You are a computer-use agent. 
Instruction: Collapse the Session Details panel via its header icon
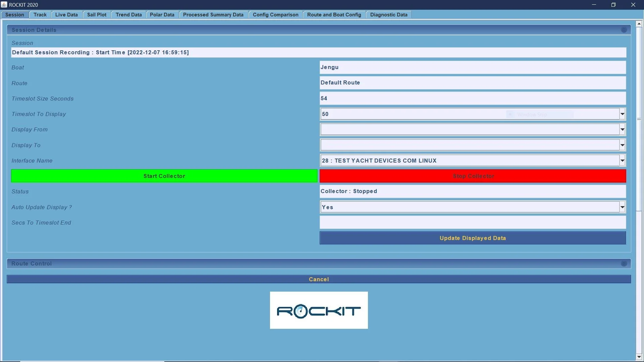pyautogui.click(x=624, y=29)
